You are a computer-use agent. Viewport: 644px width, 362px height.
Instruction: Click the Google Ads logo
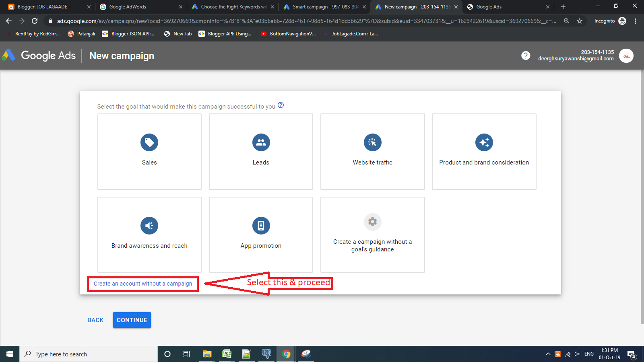coord(39,56)
